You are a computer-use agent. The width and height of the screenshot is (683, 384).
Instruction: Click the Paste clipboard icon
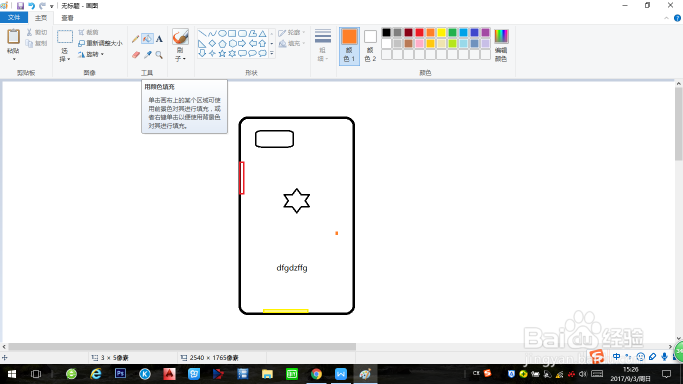13,37
